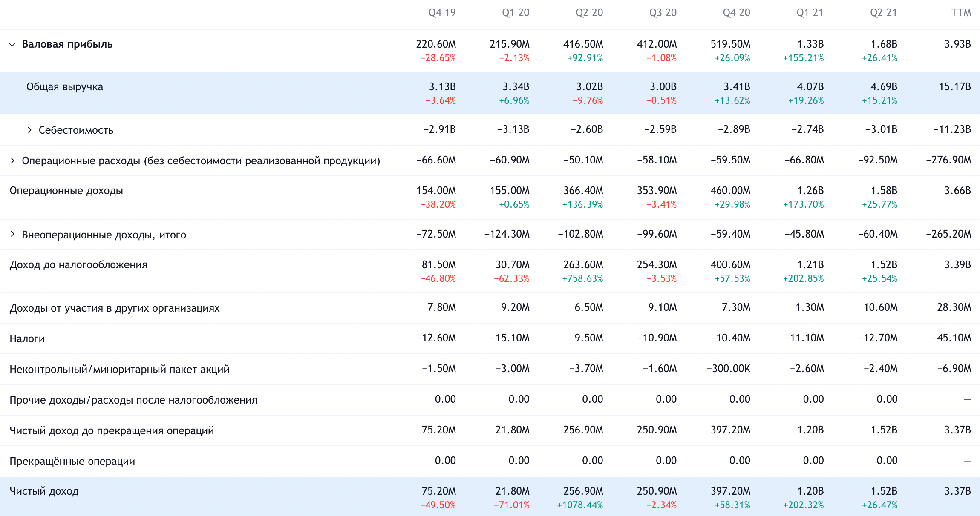Select the Q4 20 column header
The width and height of the screenshot is (980, 516).
(x=736, y=13)
